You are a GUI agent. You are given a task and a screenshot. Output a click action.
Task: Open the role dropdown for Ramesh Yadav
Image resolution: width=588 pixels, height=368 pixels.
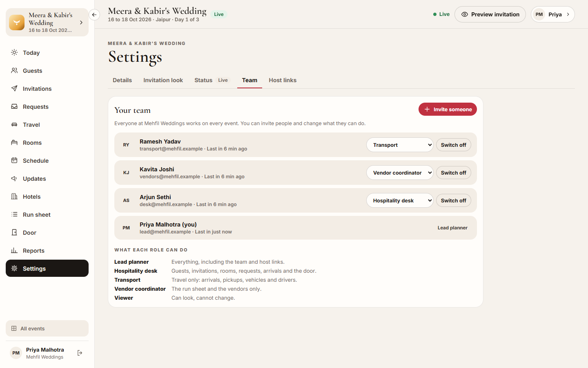(x=400, y=145)
